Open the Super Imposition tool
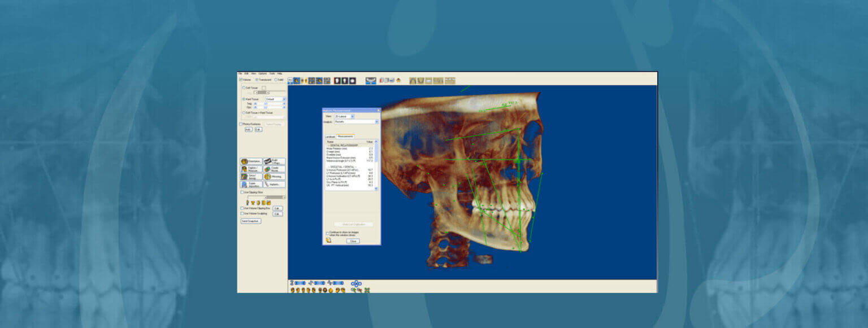Image resolution: width=868 pixels, height=328 pixels. click(x=251, y=184)
